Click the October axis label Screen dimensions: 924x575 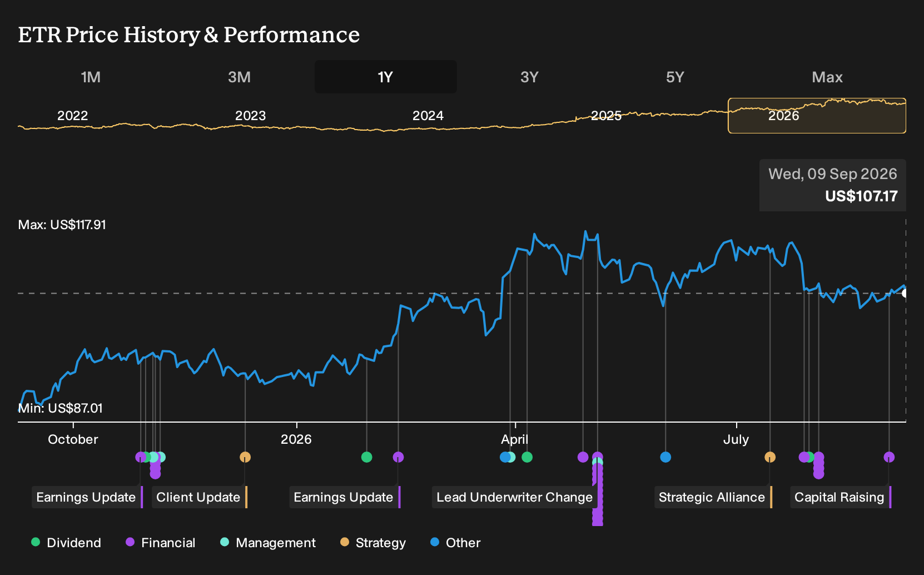[73, 439]
